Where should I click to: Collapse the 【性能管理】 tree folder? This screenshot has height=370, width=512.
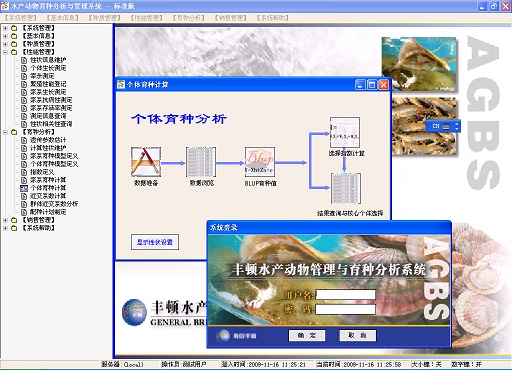(x=5, y=52)
